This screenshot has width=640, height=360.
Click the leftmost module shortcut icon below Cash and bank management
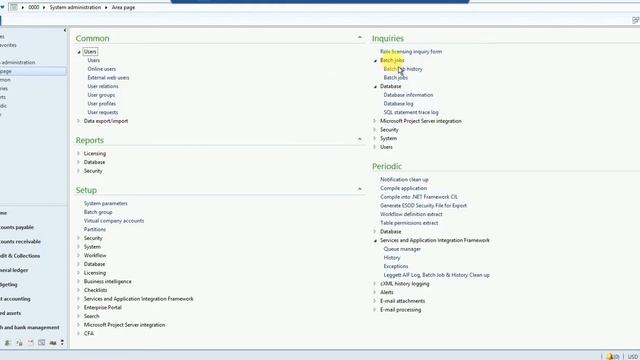pyautogui.click(x=7, y=343)
